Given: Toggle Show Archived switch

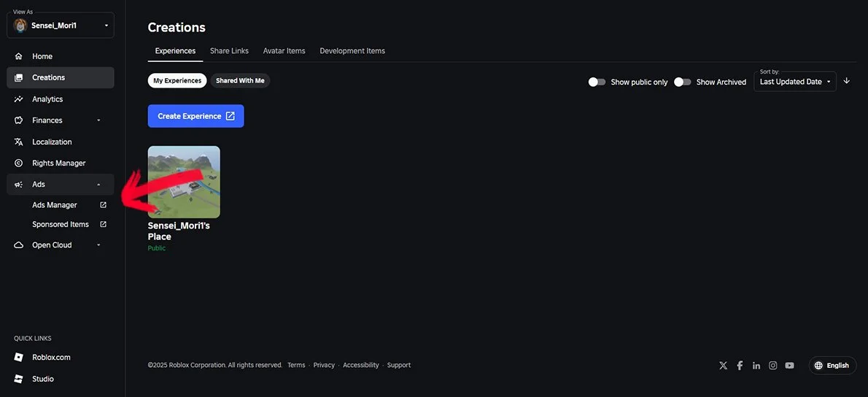Looking at the screenshot, I should pyautogui.click(x=683, y=82).
